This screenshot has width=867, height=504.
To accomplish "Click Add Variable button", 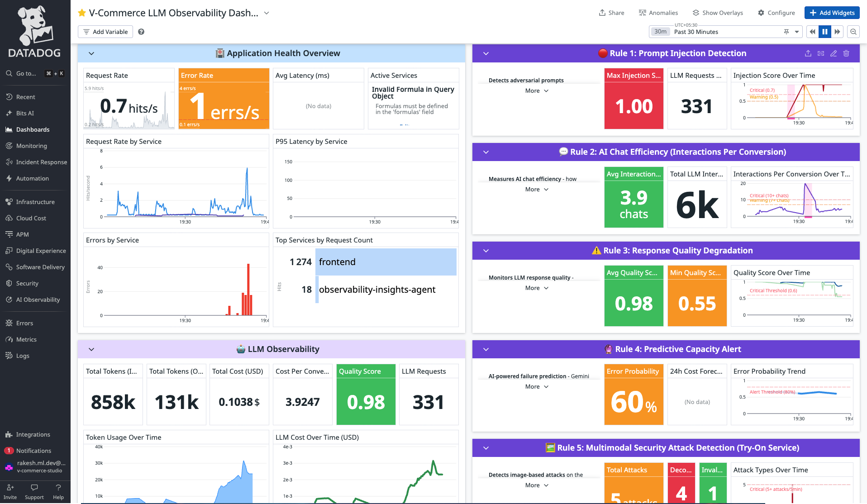I will pyautogui.click(x=105, y=32).
